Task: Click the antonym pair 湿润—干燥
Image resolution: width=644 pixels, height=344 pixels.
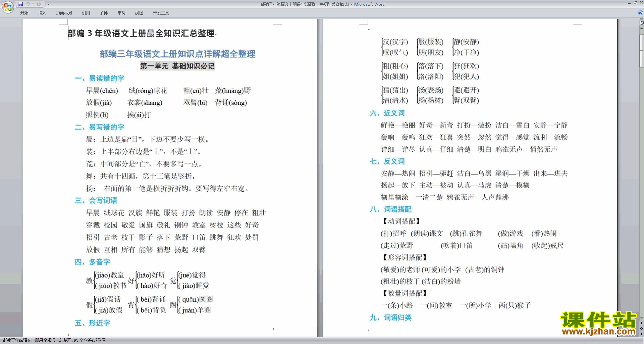Action: tap(513, 174)
